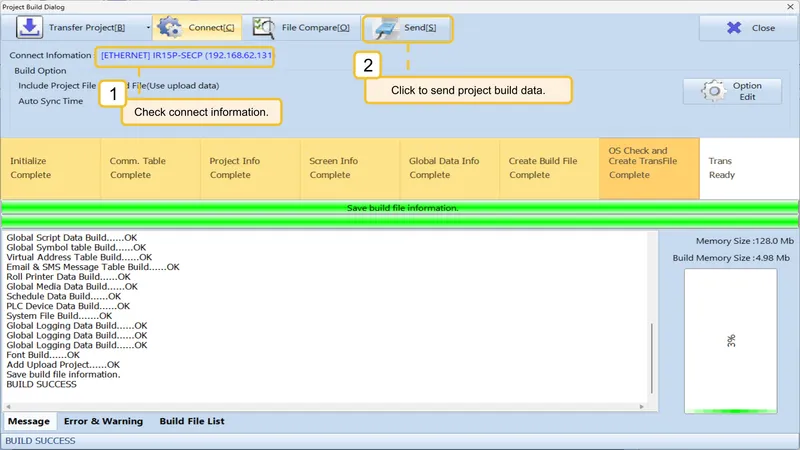Click the log horizontal scroll left arrow
The image size is (800, 450).
(x=8, y=407)
